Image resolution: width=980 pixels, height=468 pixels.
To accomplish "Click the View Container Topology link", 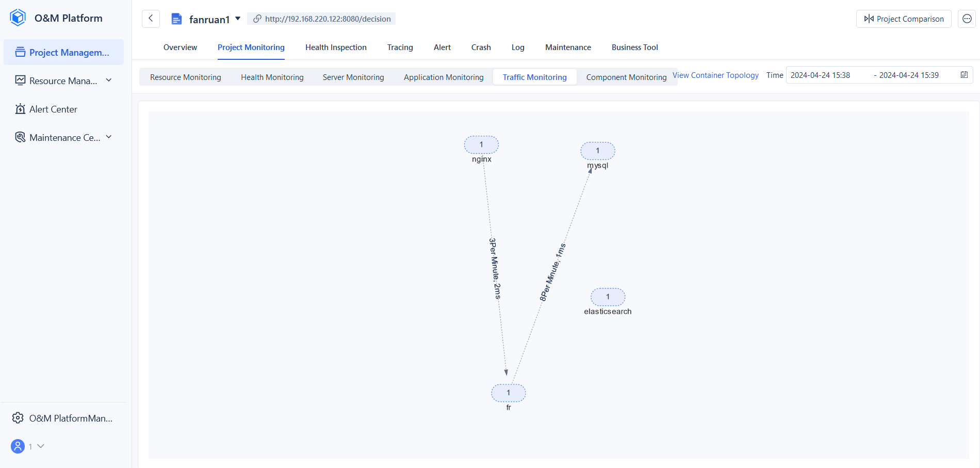I will tap(715, 75).
